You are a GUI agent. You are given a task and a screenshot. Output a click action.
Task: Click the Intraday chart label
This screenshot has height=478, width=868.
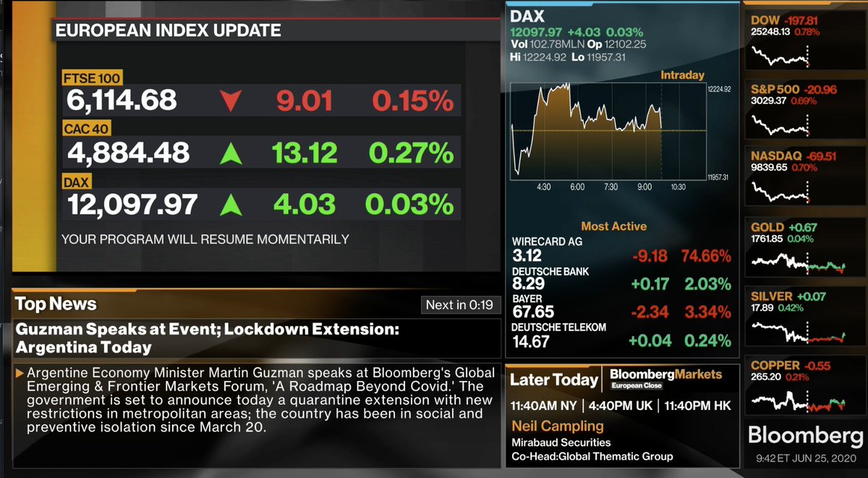[x=682, y=74]
